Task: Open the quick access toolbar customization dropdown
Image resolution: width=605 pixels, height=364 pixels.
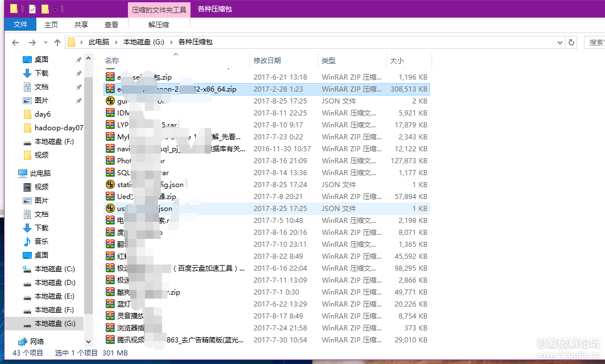Action: coord(56,9)
